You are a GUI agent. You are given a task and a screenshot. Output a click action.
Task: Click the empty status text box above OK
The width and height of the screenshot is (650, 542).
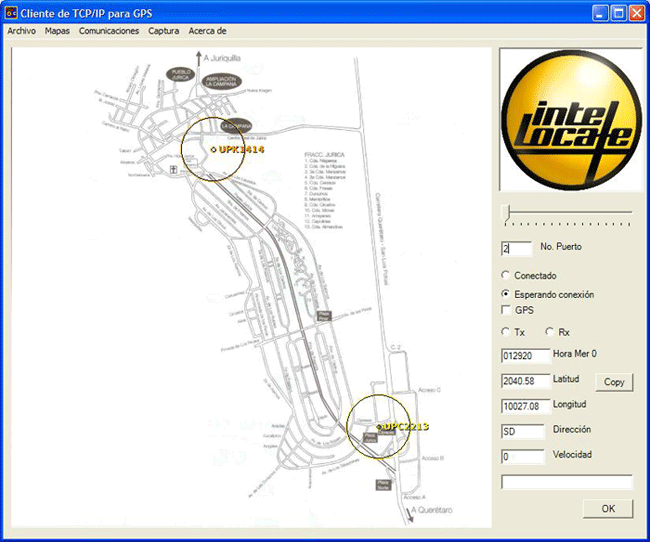[567, 482]
